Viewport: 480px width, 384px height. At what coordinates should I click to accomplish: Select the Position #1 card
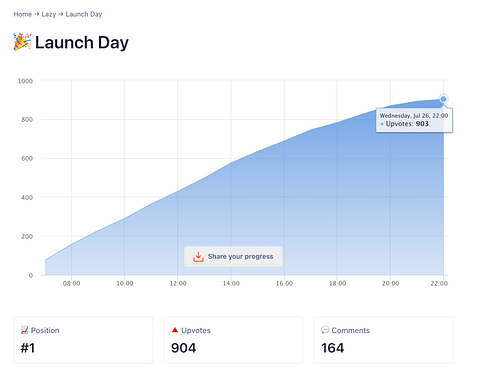click(83, 340)
